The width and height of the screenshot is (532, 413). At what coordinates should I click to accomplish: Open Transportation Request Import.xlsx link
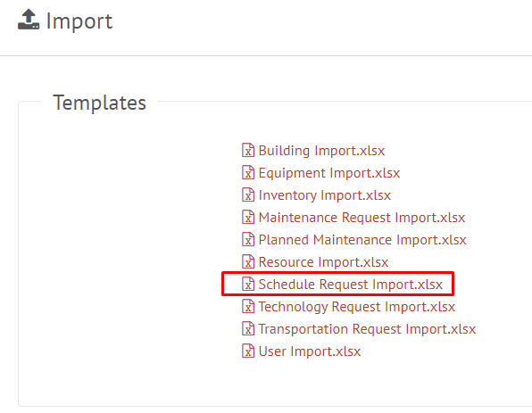367,329
